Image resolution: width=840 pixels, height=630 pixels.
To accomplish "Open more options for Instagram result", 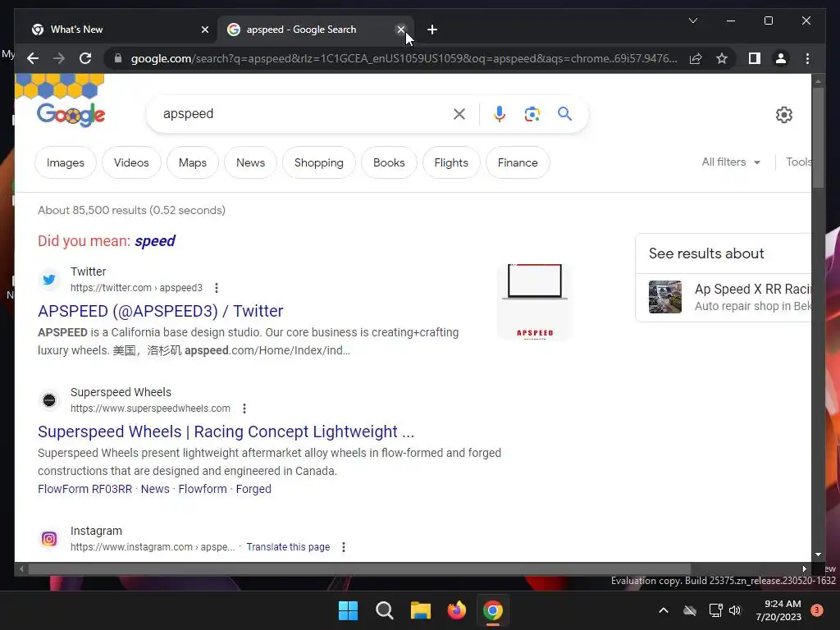I will 344,547.
